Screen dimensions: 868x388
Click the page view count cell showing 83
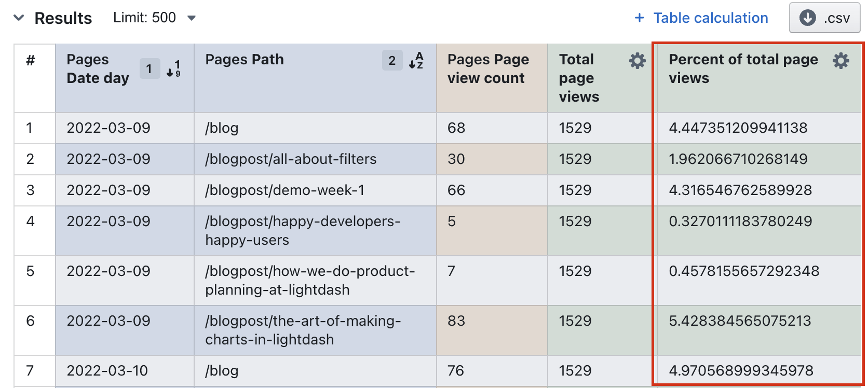pos(456,321)
